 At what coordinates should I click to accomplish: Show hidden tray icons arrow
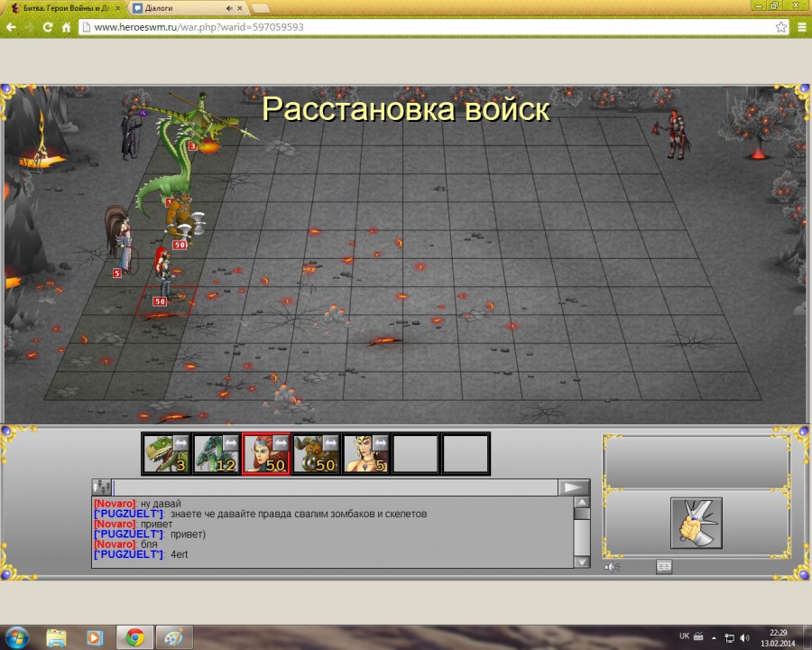click(x=715, y=637)
